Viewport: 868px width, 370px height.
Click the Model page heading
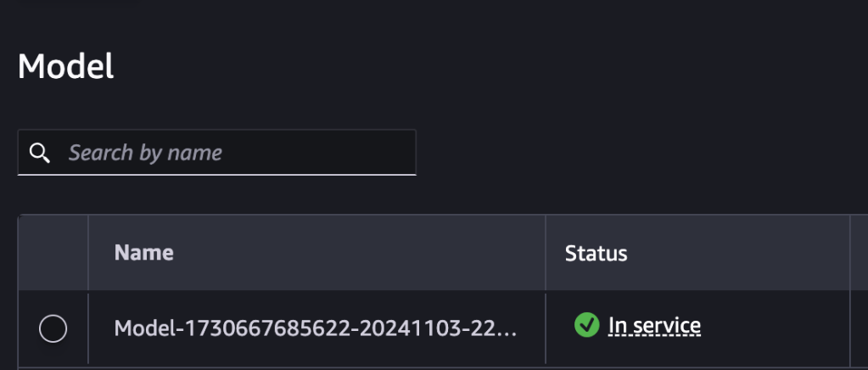(65, 66)
